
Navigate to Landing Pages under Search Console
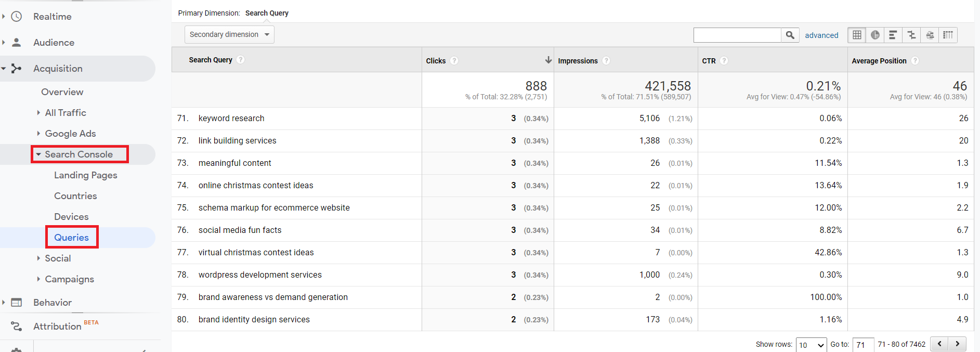coord(85,175)
